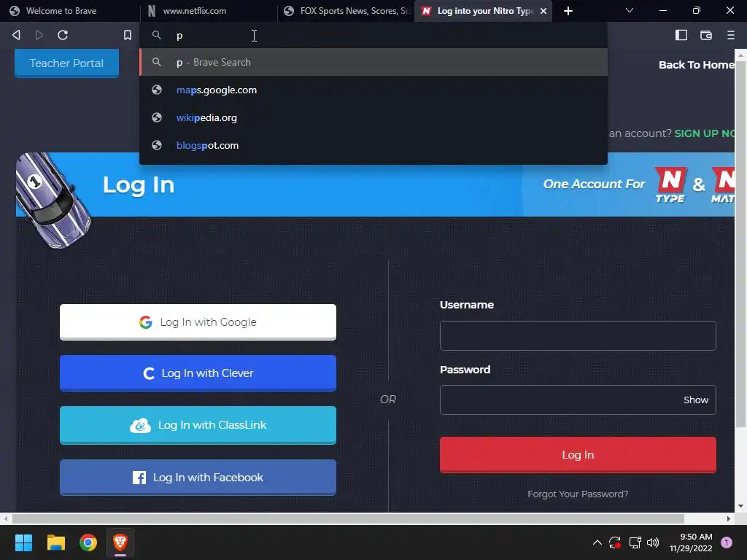Viewport: 747px width, 560px height.
Task: Open the Teacher Portal button
Action: pos(66,63)
